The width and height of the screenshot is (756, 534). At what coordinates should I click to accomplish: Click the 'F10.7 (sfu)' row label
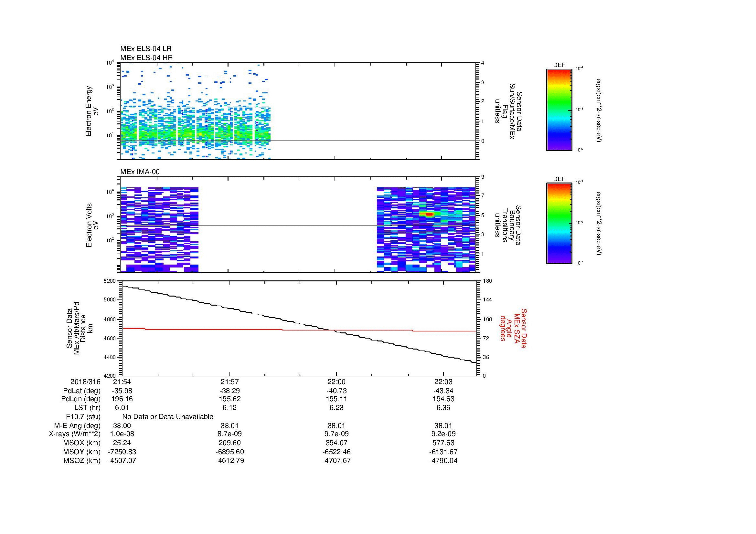click(83, 417)
